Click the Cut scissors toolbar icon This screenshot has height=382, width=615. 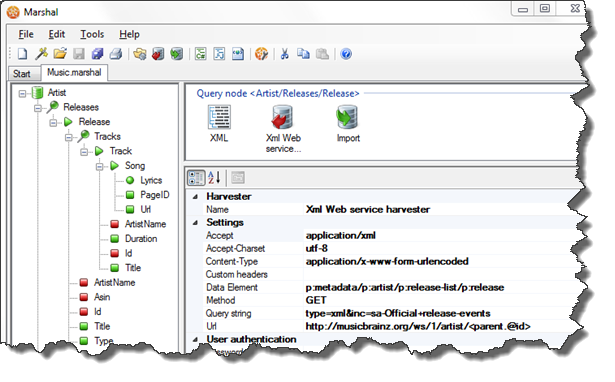[x=285, y=54]
